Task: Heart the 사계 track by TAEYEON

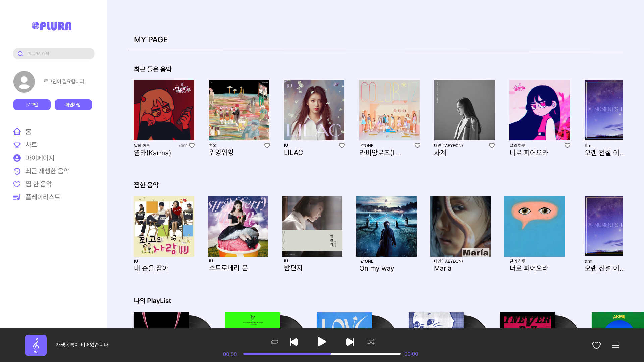Action: click(x=492, y=145)
